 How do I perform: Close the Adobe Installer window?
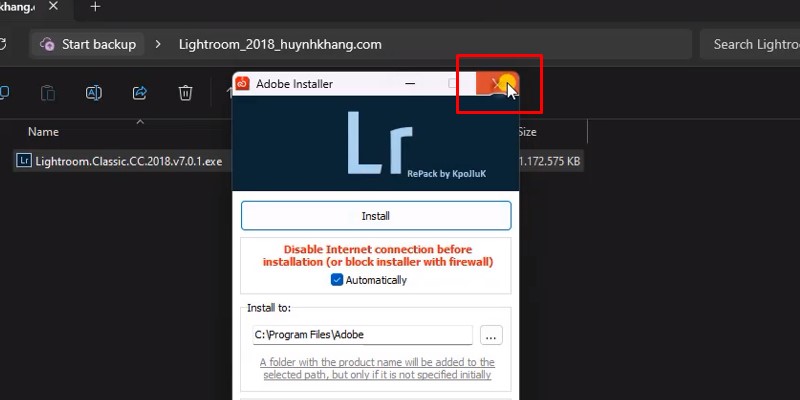pos(498,84)
